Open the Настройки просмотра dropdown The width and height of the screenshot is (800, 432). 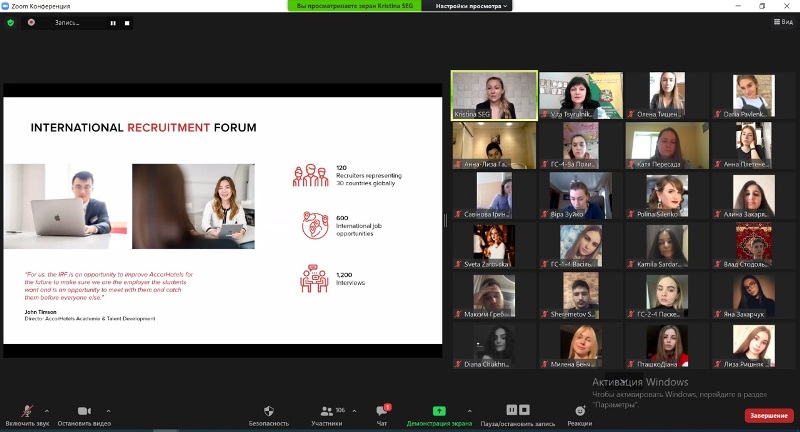[471, 6]
